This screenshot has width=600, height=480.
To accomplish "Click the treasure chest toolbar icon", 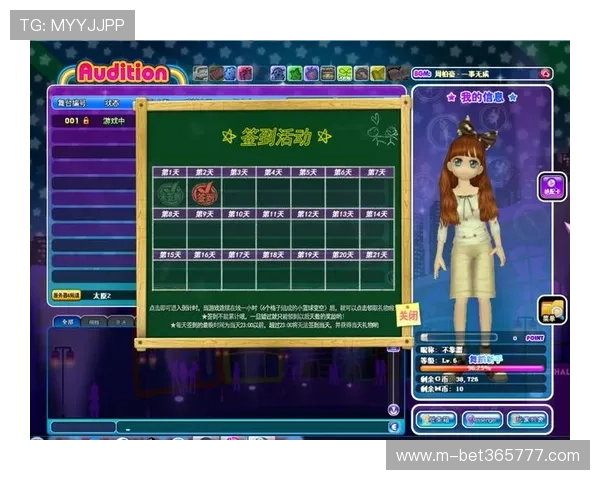I will click(x=328, y=73).
